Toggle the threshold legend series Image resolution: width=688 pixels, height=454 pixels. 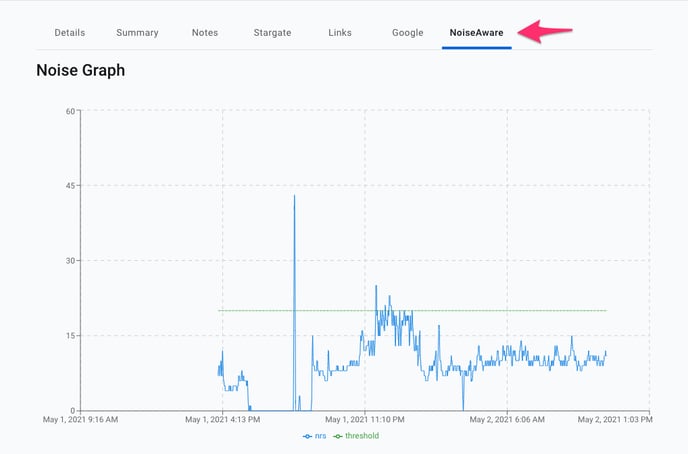pyautogui.click(x=356, y=436)
